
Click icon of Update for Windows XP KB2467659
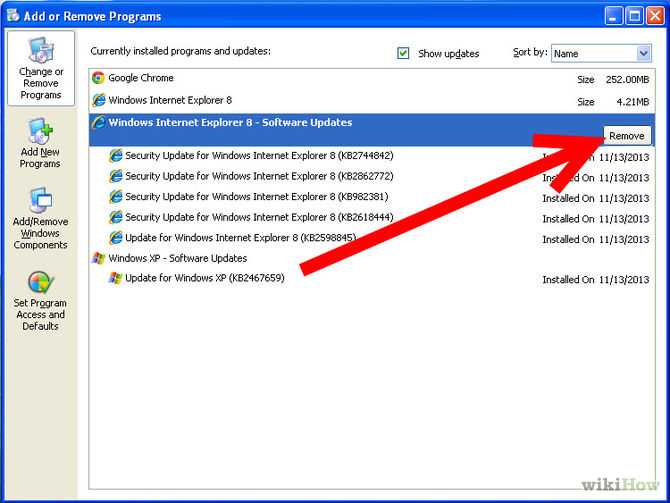[x=115, y=278]
